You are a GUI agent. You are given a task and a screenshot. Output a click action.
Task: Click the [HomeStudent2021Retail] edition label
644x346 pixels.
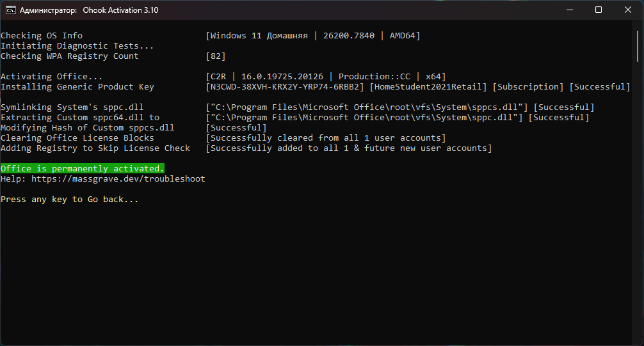point(430,87)
